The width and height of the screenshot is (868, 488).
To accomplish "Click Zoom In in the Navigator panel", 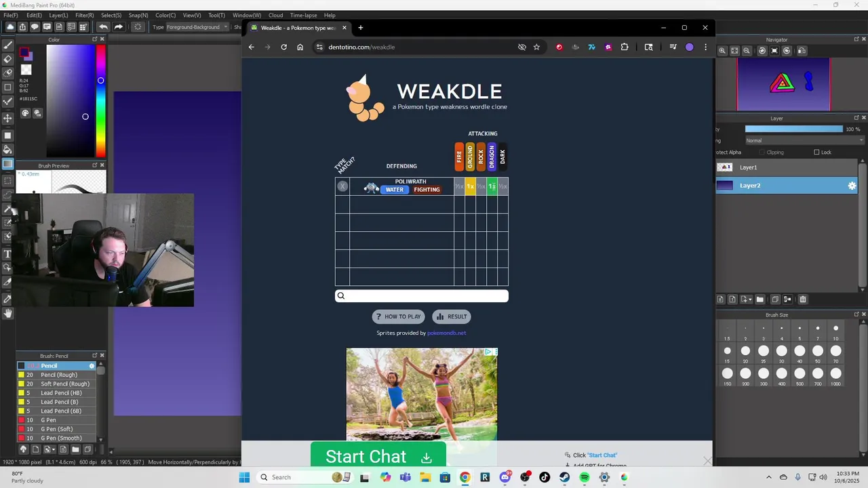I will point(722,51).
